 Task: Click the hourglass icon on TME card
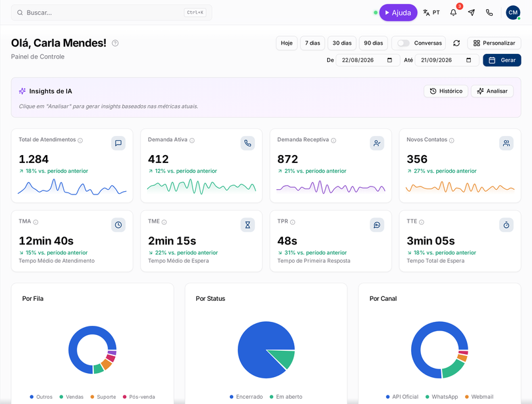coord(248,225)
